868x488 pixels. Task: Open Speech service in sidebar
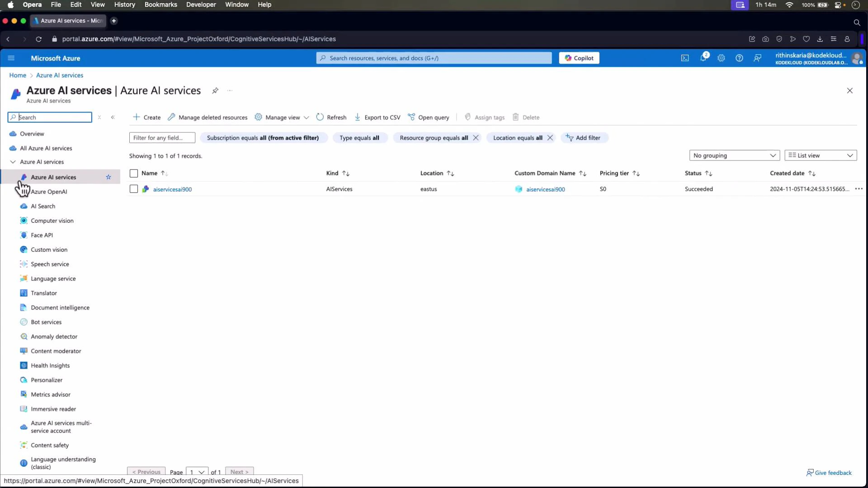(50, 264)
